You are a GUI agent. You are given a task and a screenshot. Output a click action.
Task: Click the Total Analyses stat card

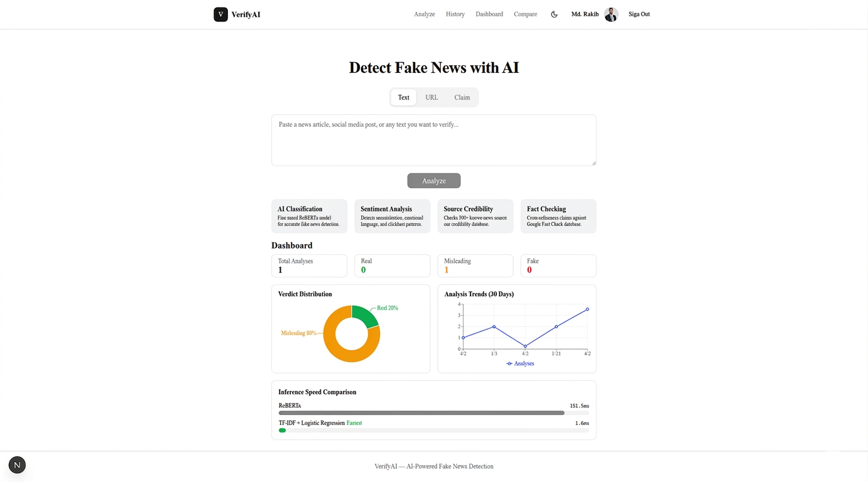click(309, 265)
